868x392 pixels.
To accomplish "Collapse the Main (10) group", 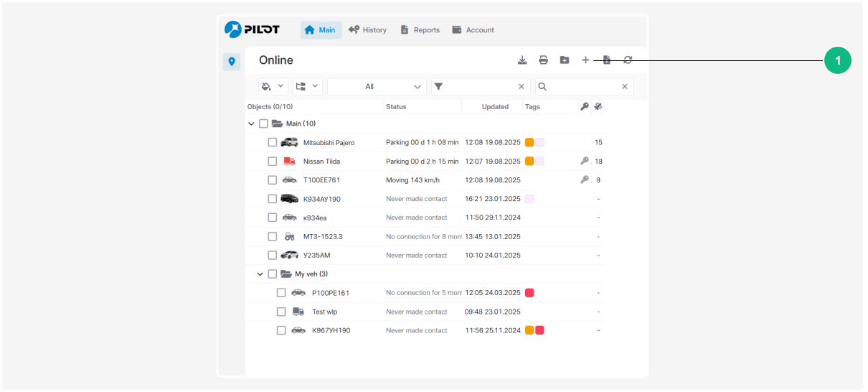I will (251, 123).
